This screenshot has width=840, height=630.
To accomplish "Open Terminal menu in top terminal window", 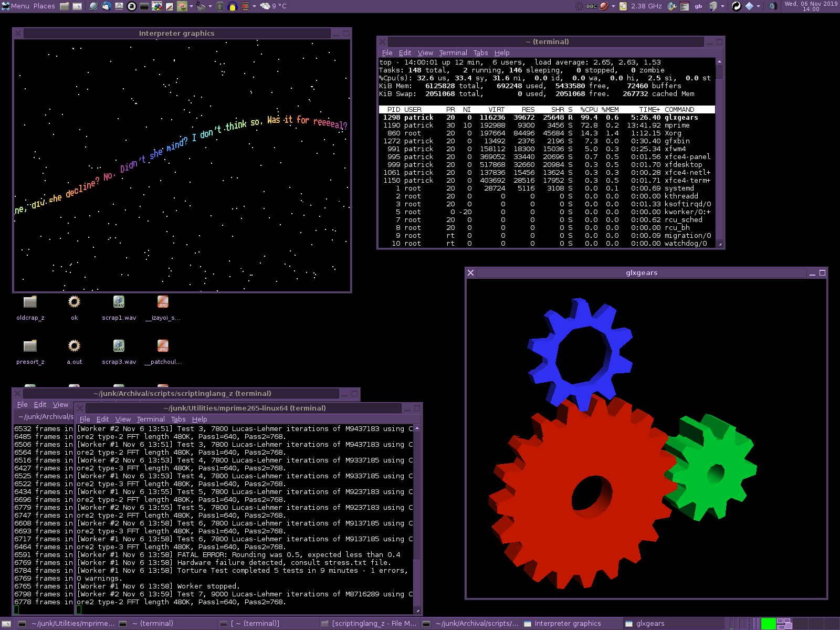I will click(453, 52).
